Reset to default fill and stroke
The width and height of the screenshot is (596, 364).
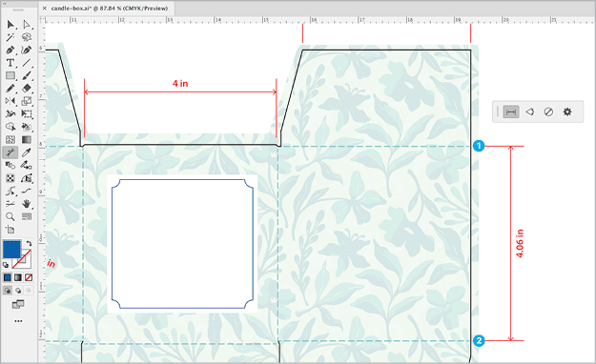pyautogui.click(x=6, y=265)
